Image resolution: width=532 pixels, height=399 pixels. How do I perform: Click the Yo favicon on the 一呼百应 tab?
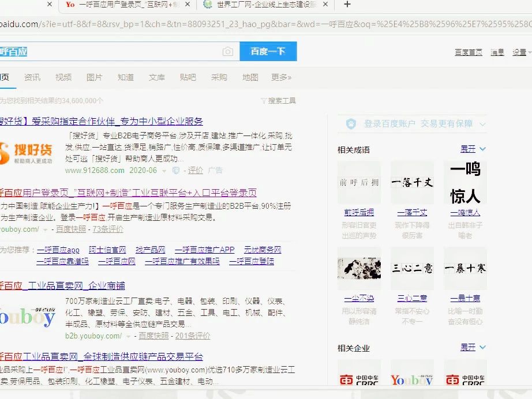(72, 5)
